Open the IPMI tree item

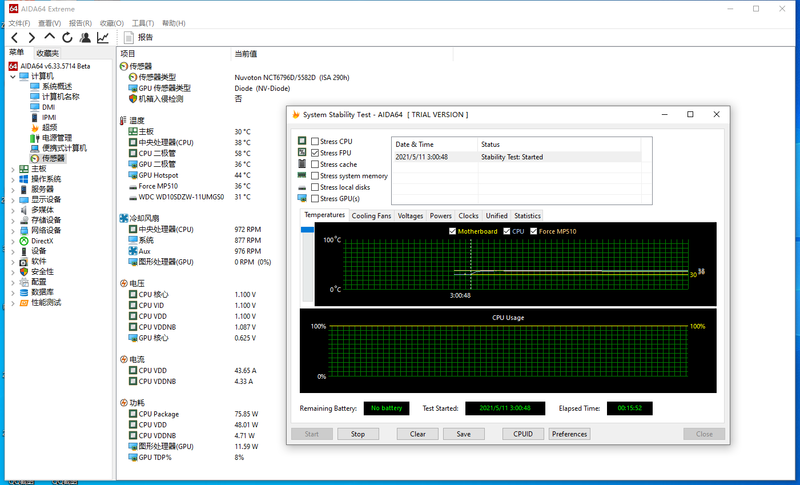click(x=49, y=117)
